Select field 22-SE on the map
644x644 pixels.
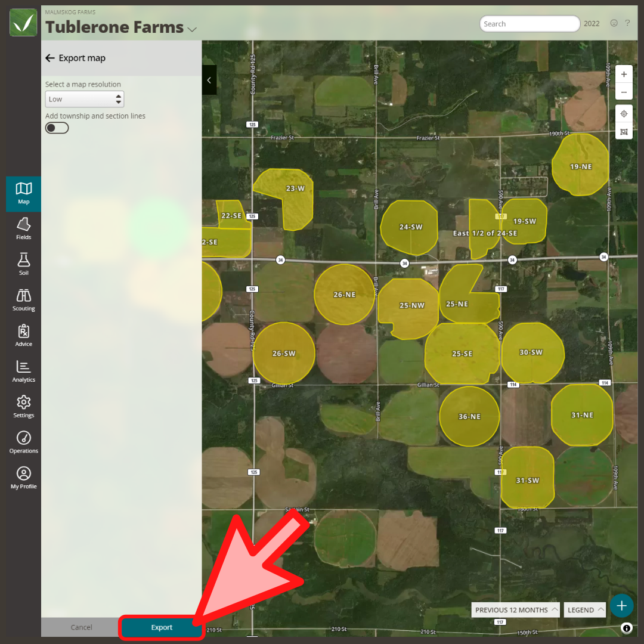point(231,215)
